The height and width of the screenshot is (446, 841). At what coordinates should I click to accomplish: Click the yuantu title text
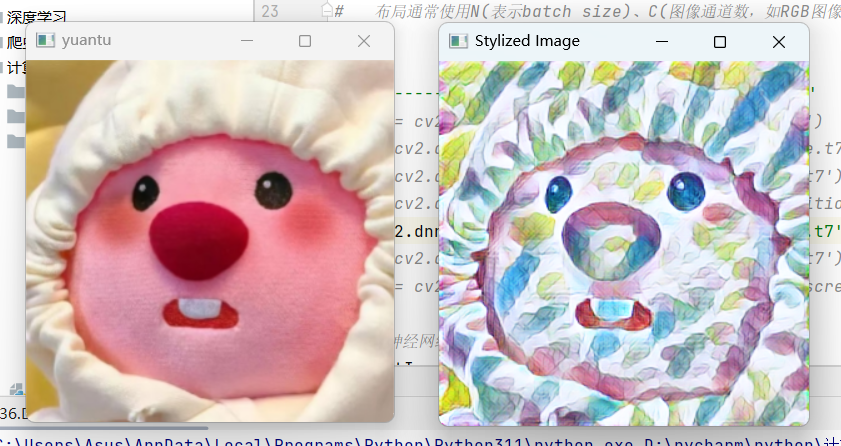(86, 40)
